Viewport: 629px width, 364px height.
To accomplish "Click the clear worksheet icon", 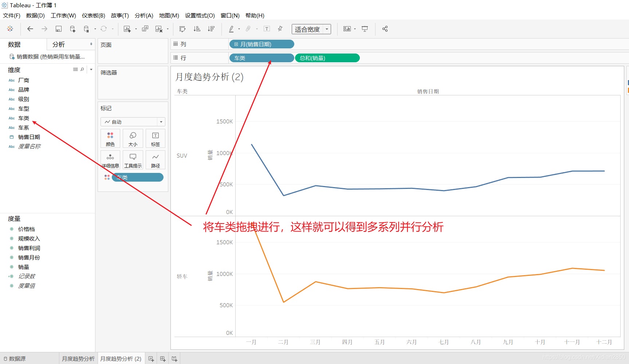I will point(159,29).
